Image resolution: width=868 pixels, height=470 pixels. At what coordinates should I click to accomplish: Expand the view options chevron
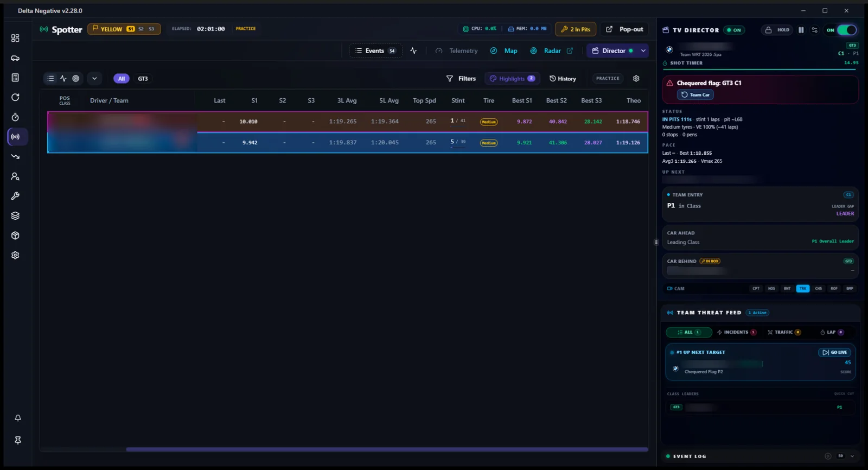[94, 79]
